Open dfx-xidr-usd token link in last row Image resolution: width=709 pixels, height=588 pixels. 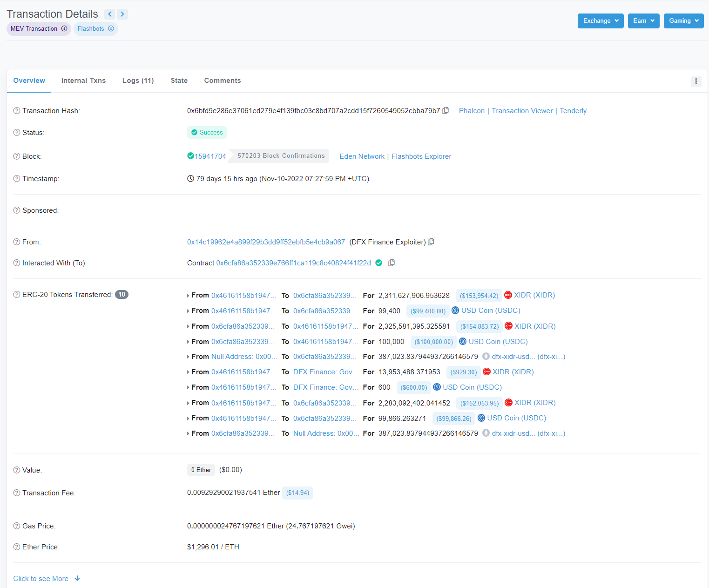coord(528,433)
